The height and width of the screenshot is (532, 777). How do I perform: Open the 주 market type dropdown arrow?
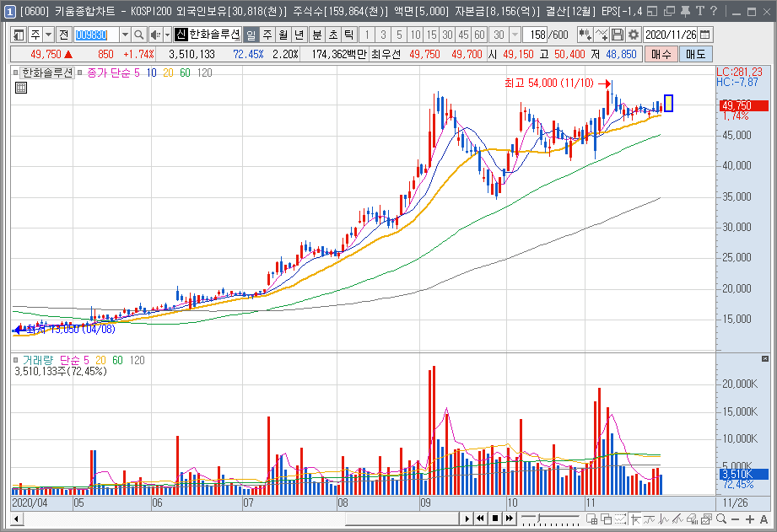pos(49,35)
